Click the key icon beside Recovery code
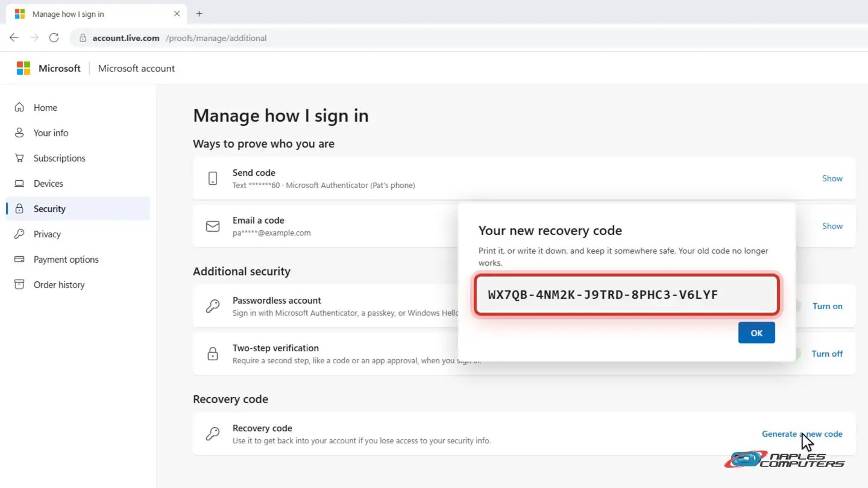Viewport: 868px width, 488px height. [x=213, y=434]
